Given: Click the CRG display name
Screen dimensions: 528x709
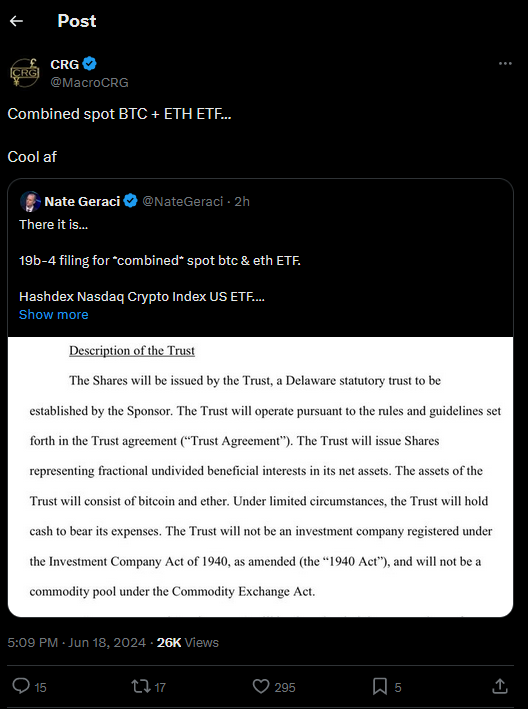Looking at the screenshot, I should click(x=65, y=64).
